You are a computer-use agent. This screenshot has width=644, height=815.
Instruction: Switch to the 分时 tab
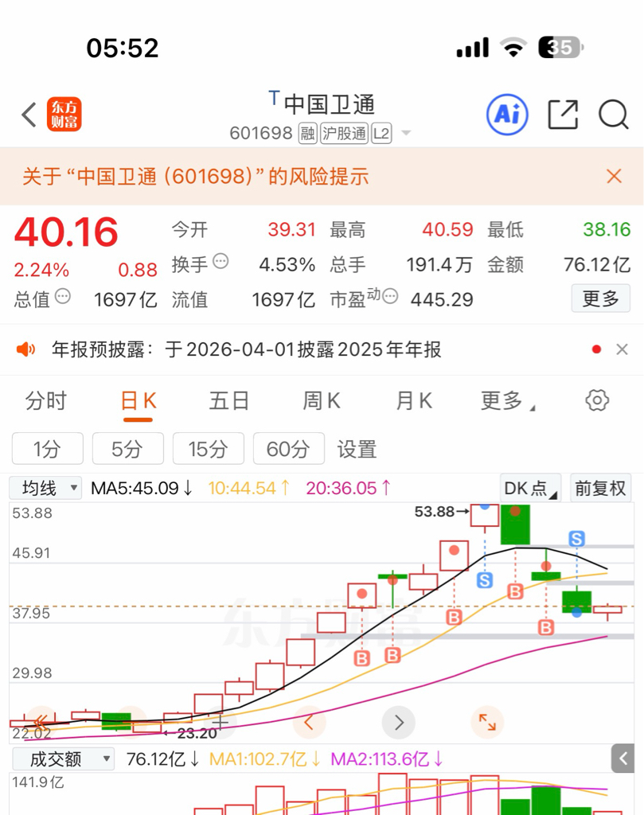click(45, 401)
